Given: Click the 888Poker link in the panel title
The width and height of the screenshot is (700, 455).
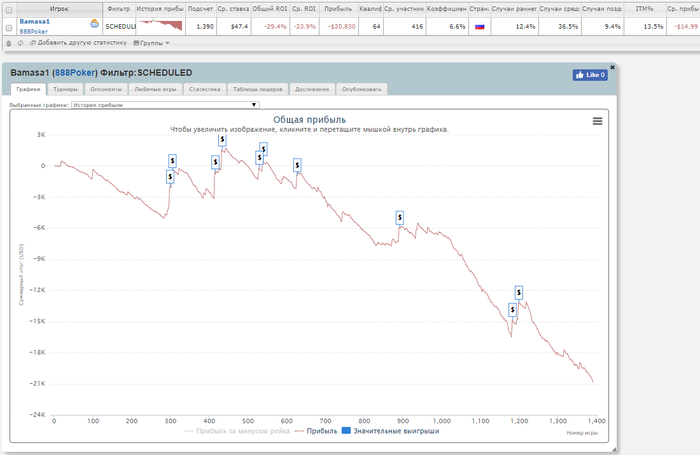Looking at the screenshot, I should point(75,73).
